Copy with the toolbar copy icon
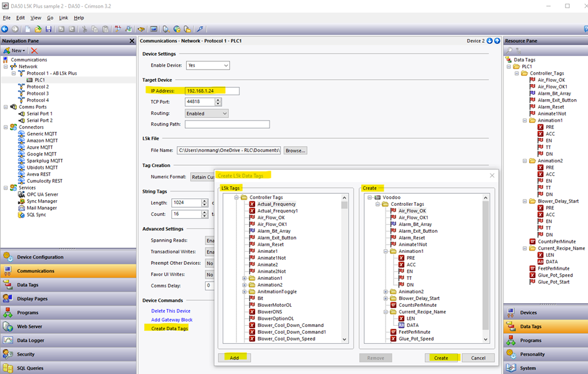This screenshot has width=588, height=374. [95, 29]
